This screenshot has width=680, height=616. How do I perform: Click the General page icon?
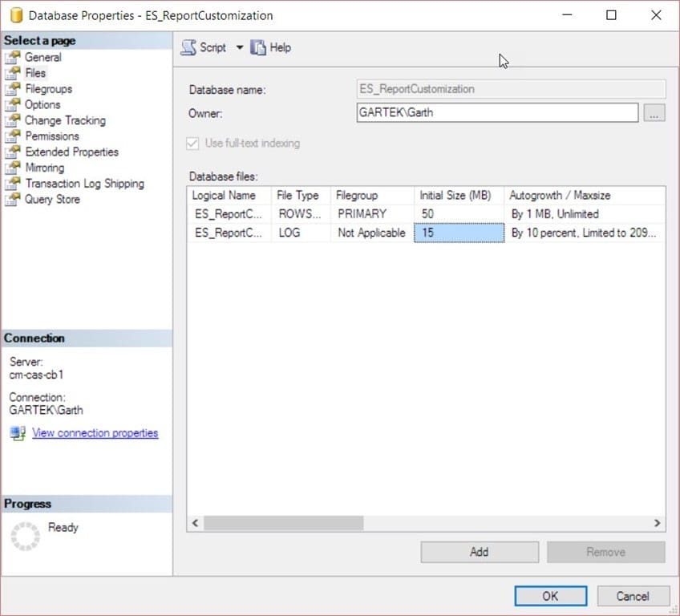click(13, 57)
